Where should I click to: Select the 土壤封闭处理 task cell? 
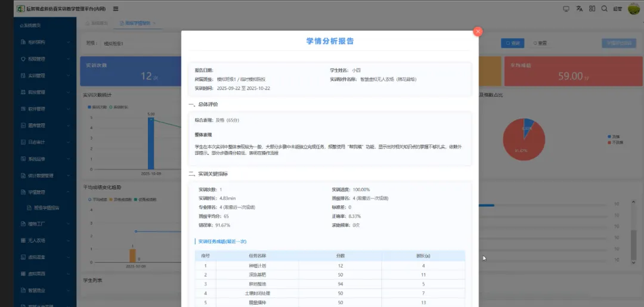point(258,293)
